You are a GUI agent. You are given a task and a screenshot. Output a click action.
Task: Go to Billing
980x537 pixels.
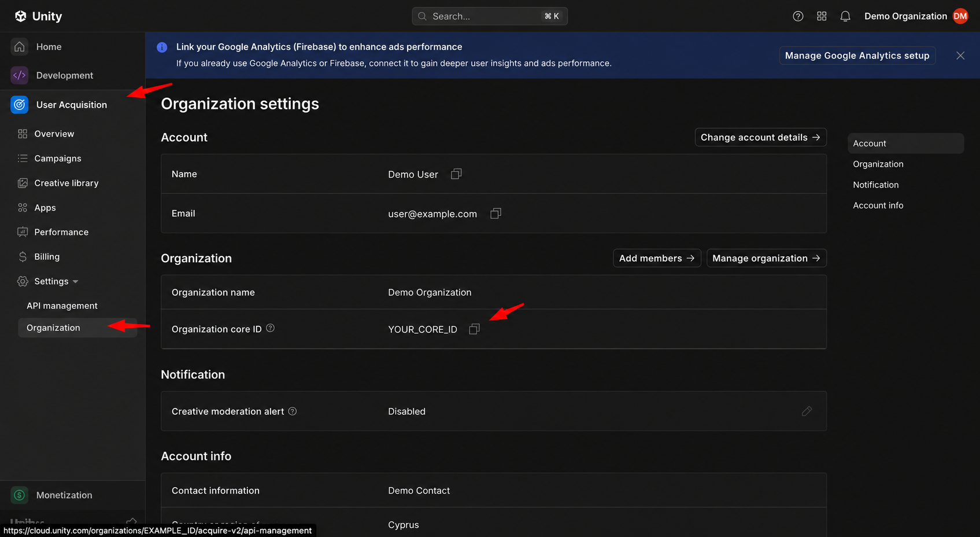tap(47, 257)
